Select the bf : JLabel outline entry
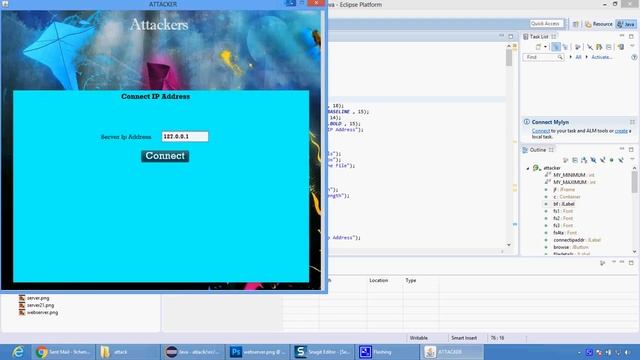Image resolution: width=640 pixels, height=360 pixels. point(564,204)
